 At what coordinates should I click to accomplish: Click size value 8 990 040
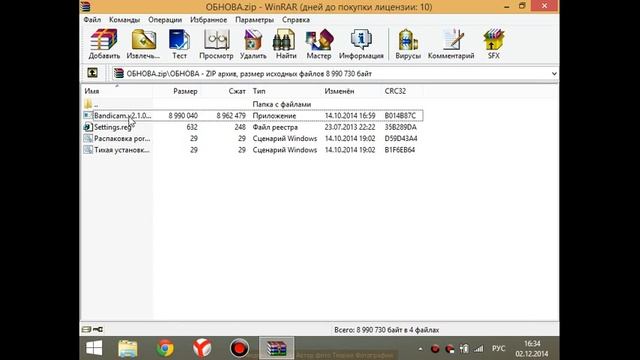pos(183,116)
